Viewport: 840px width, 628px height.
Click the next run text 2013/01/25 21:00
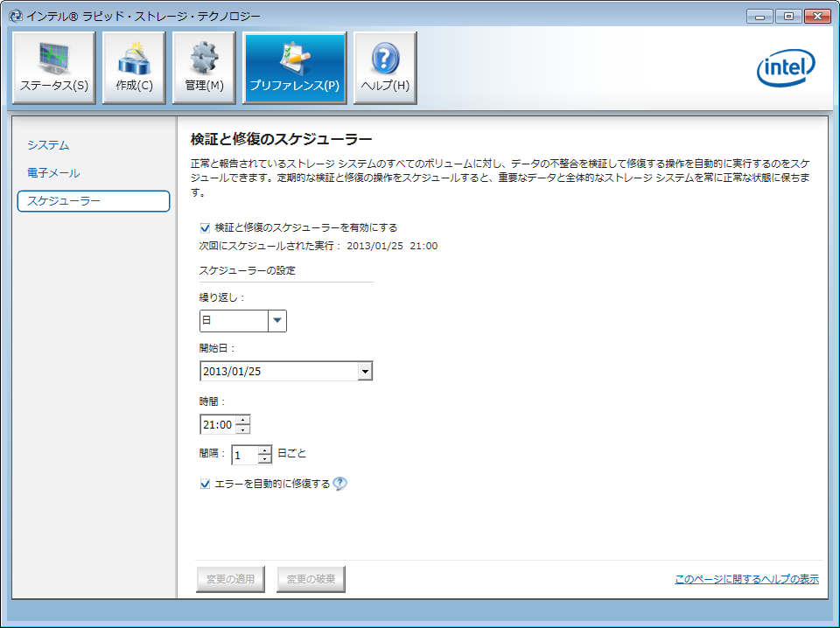pos(392,247)
